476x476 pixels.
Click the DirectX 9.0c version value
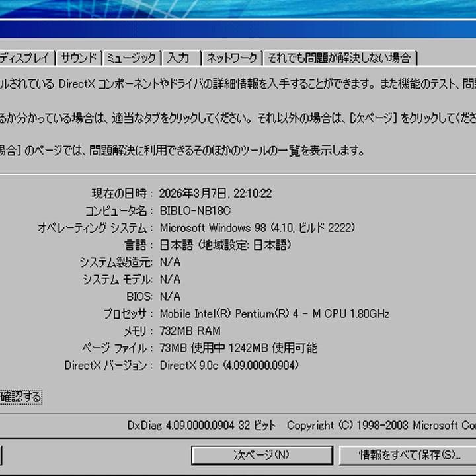pyautogui.click(x=229, y=365)
